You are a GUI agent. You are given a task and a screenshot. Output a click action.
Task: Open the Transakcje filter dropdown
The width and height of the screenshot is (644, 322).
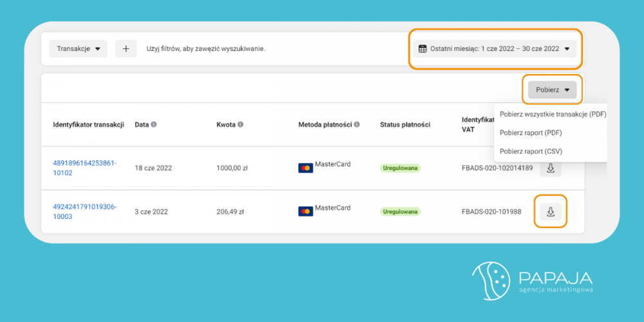78,48
